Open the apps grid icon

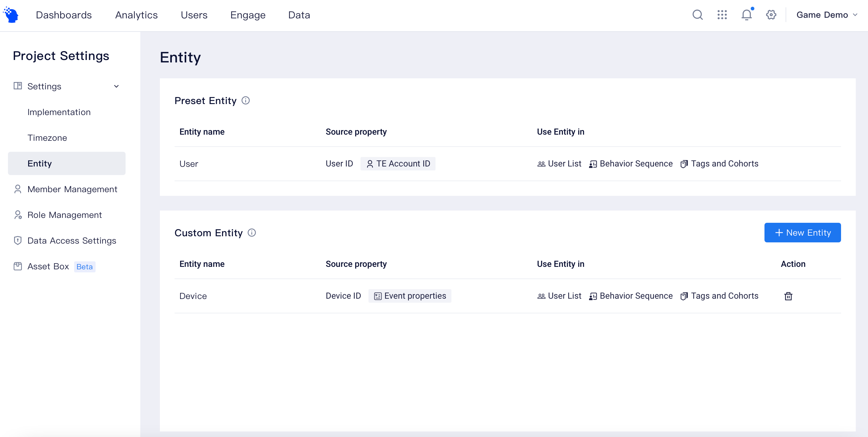click(722, 15)
